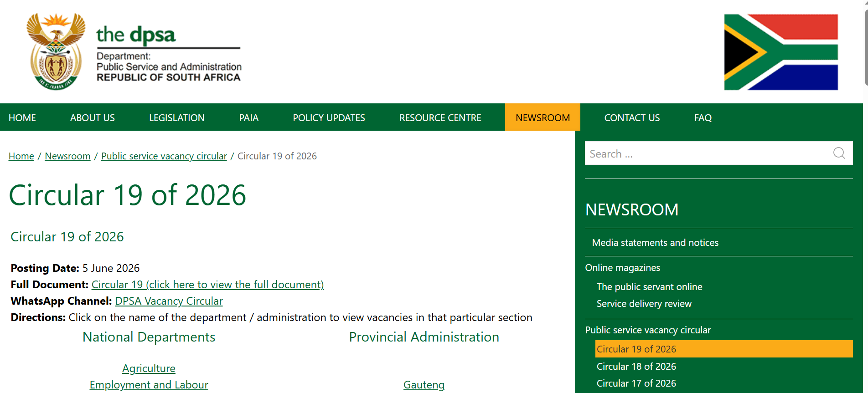Click the South African flag image
Screen dimensions: 868x393
pos(781,52)
